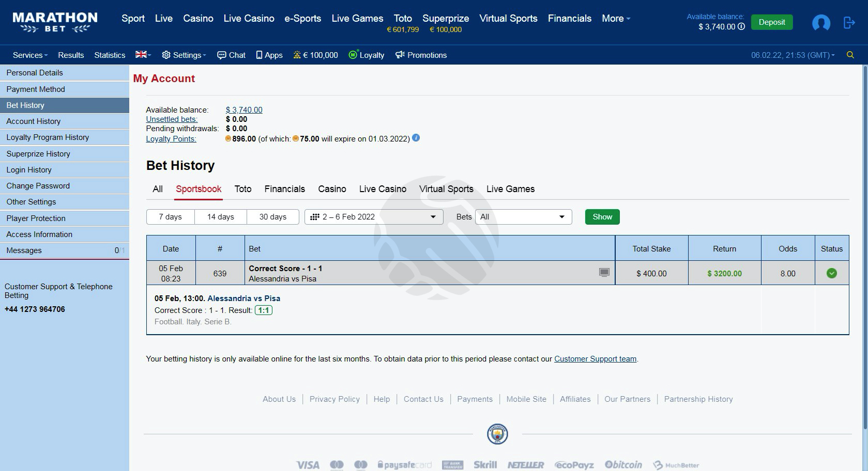Open the date/time GMT timezone dropdown

[793, 55]
